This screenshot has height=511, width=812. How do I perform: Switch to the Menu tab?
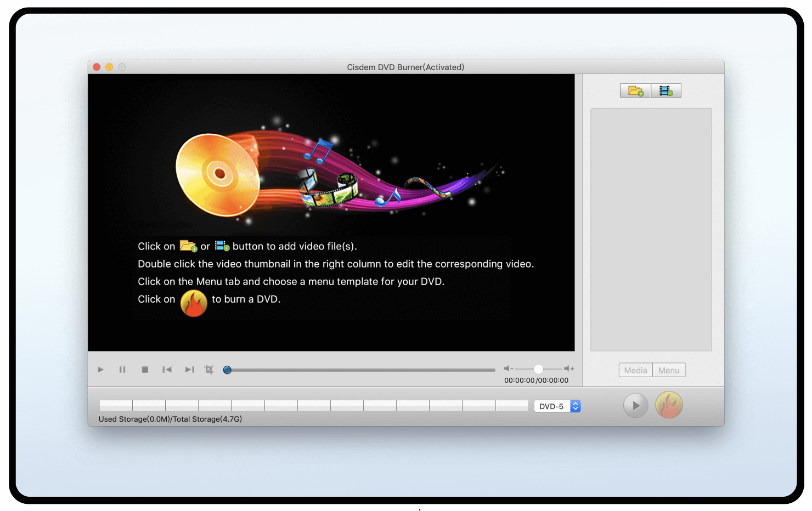coord(669,371)
